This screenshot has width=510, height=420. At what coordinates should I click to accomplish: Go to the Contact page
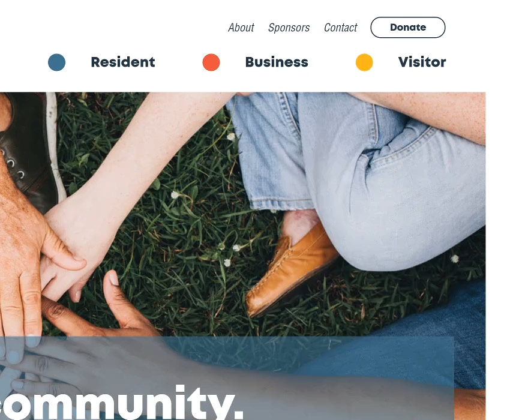[x=341, y=28]
